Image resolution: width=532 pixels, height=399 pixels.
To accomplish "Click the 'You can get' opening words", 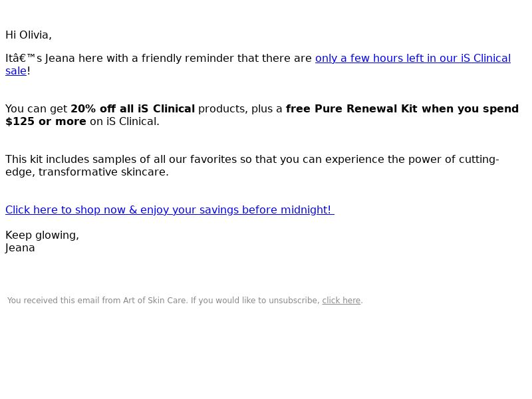I will [x=37, y=109].
